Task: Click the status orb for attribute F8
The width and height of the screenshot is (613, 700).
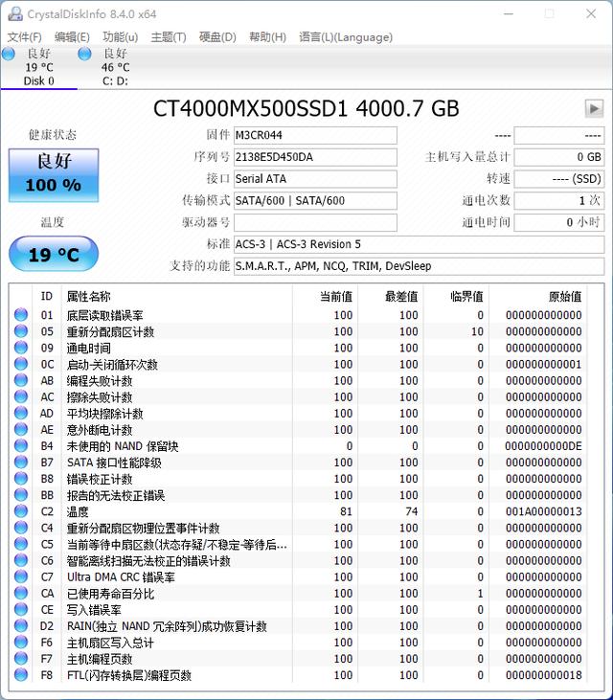Action: pyautogui.click(x=20, y=675)
